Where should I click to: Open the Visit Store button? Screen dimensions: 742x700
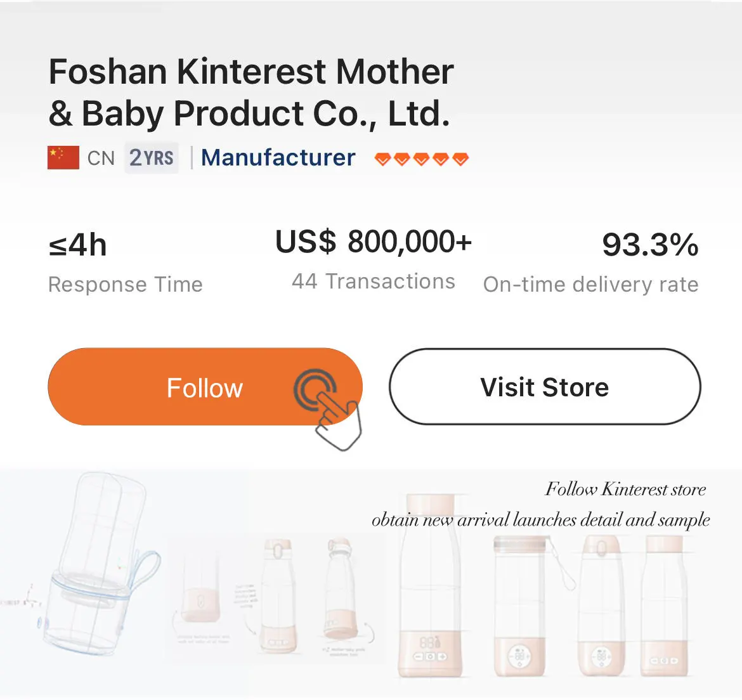pos(544,387)
